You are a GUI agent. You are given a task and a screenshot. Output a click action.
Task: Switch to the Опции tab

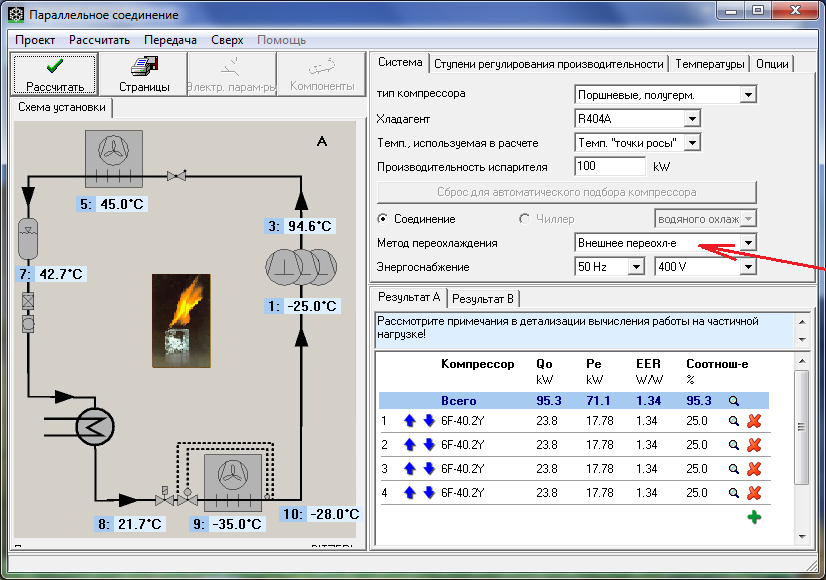pos(772,64)
